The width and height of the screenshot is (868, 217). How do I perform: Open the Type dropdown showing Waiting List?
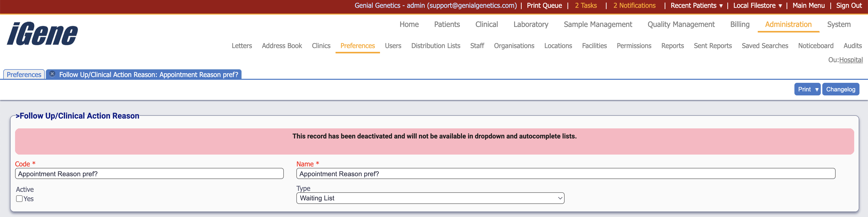pyautogui.click(x=430, y=198)
